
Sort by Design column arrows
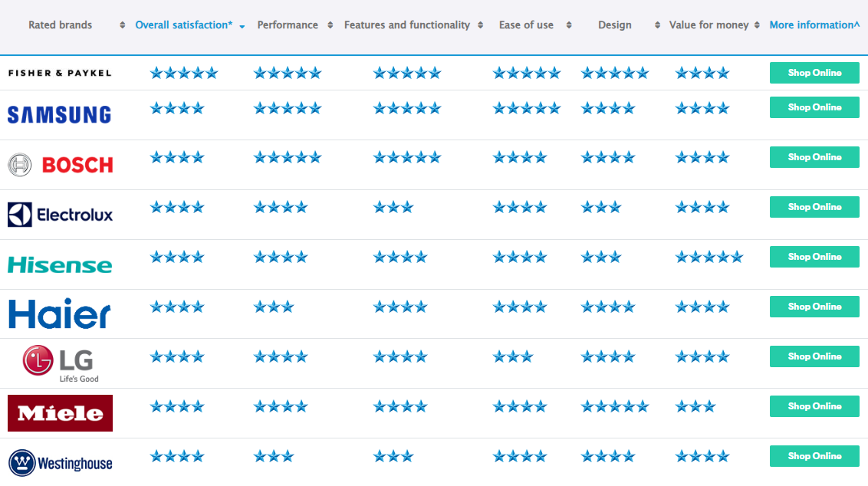tap(658, 25)
